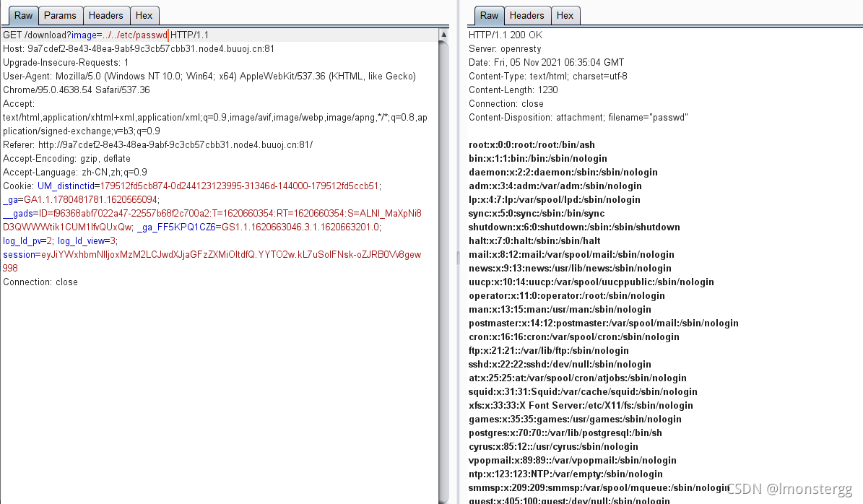Click the Server: openresty response header
Image resolution: width=863 pixels, height=504 pixels.
tap(505, 49)
